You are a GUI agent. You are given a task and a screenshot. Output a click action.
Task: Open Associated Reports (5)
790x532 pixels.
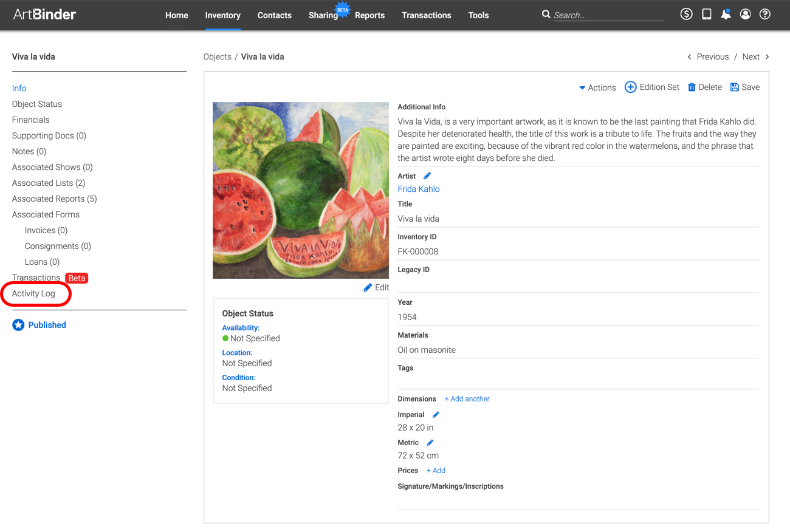pyautogui.click(x=55, y=199)
